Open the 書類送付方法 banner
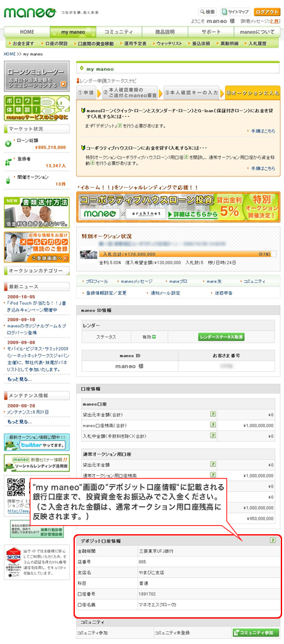The width and height of the screenshot is (284, 644). tap(37, 213)
